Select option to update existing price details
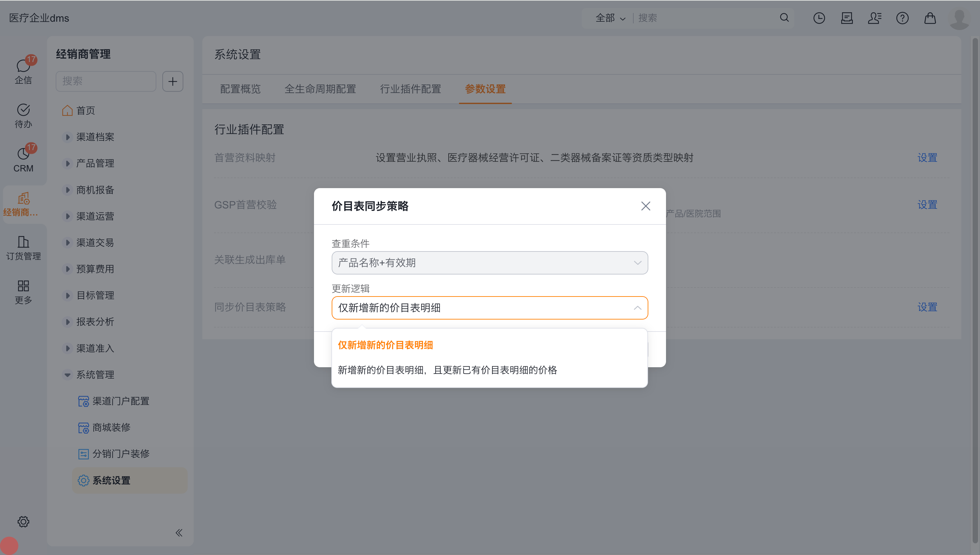This screenshot has height=555, width=980. tap(447, 370)
